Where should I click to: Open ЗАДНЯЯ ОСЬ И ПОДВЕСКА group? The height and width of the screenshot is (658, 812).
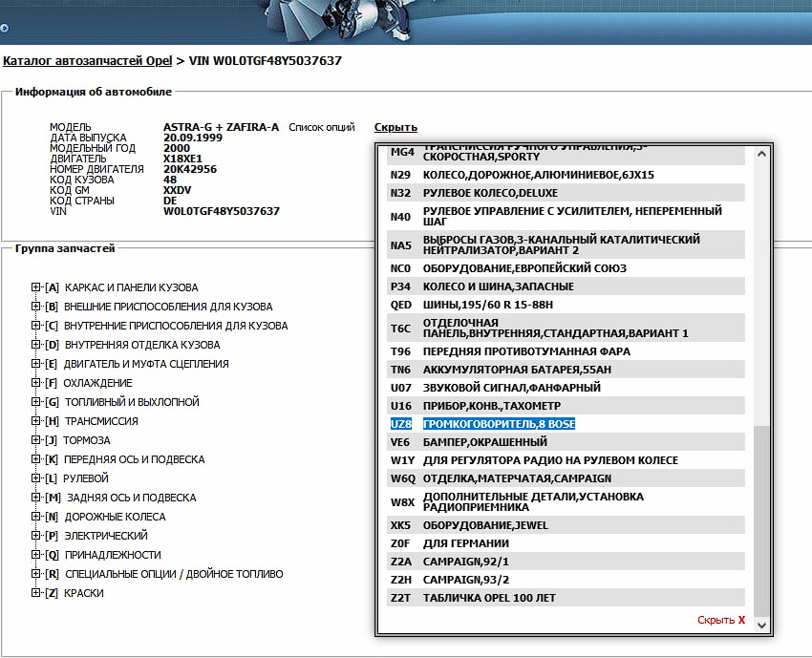click(132, 498)
